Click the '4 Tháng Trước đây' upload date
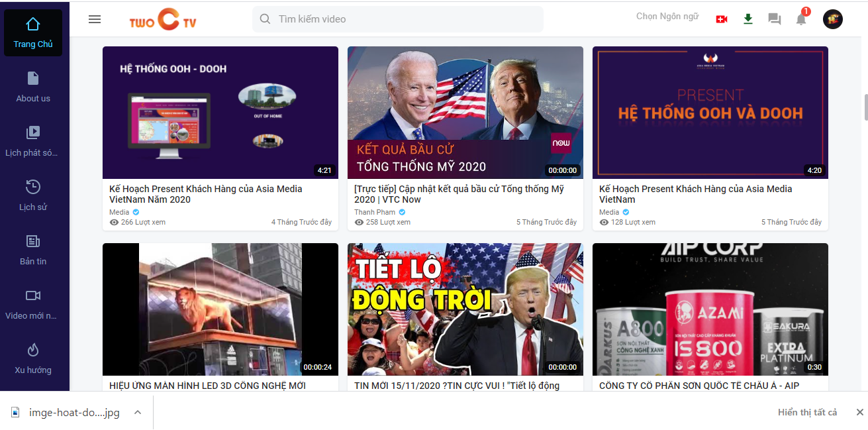868x430 pixels. [x=301, y=223]
